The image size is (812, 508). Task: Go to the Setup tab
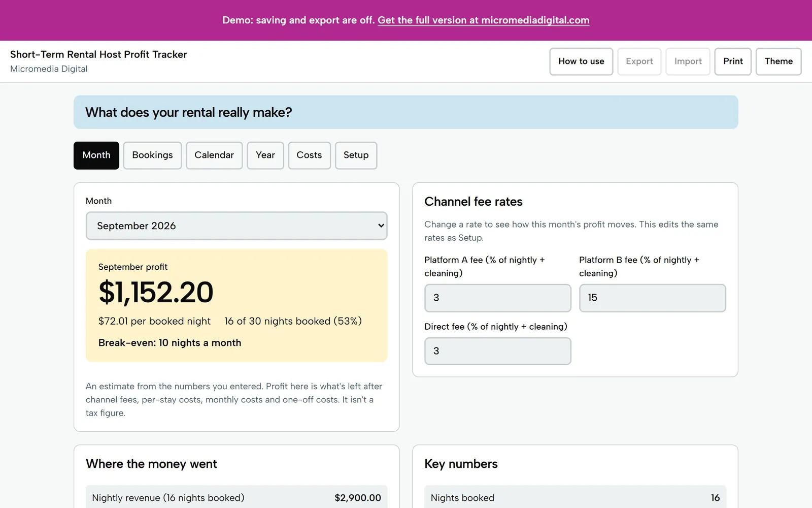pyautogui.click(x=356, y=155)
